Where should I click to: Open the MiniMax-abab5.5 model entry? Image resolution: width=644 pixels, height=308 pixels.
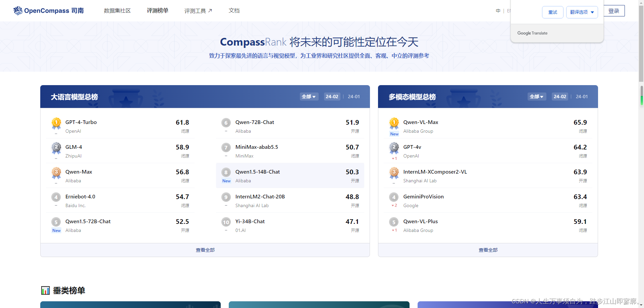click(290, 151)
